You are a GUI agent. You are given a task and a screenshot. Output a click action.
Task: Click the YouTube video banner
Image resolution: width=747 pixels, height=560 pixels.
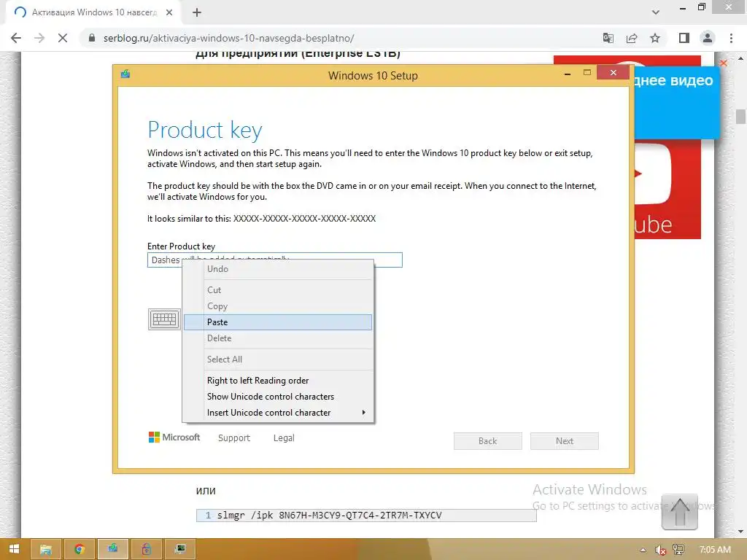click(x=667, y=190)
